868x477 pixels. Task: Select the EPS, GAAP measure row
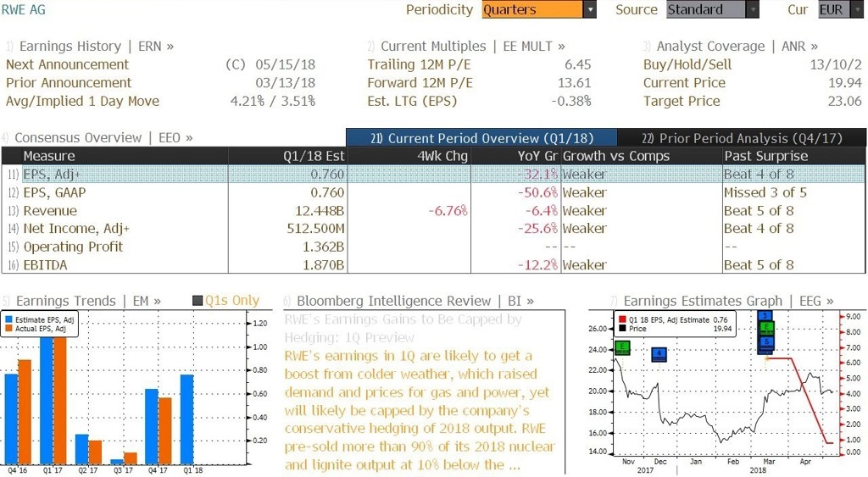click(433, 192)
